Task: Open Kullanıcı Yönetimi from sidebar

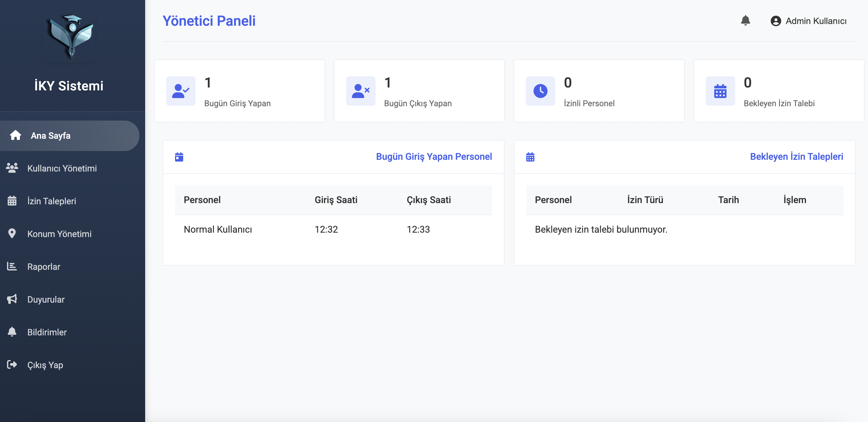Action: 62,168
